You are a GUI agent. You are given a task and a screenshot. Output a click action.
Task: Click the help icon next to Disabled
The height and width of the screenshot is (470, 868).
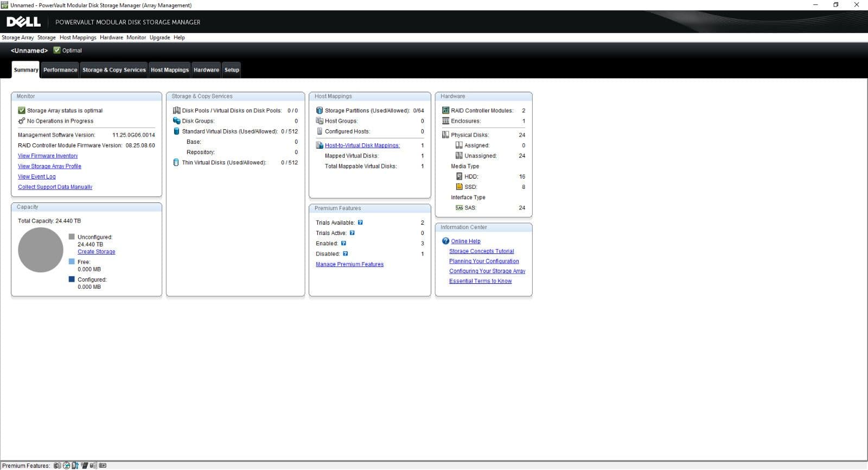pos(346,253)
